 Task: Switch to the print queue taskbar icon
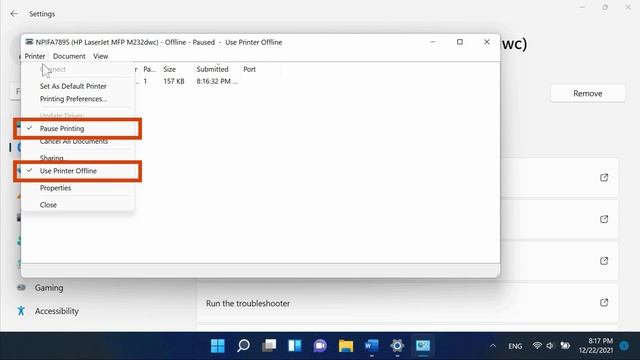point(423,346)
